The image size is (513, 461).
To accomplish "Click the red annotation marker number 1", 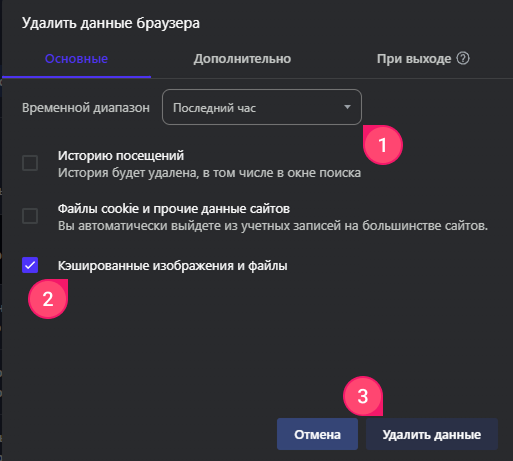I will click(x=383, y=145).
